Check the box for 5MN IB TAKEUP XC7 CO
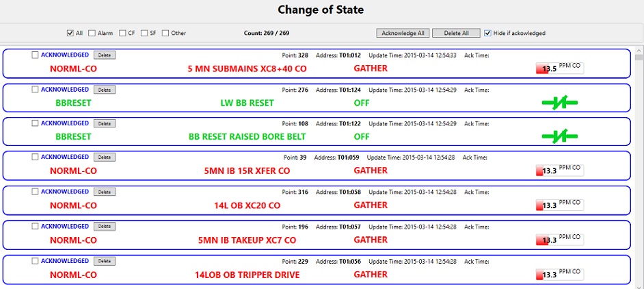The height and width of the screenshot is (289, 644). click(36, 226)
